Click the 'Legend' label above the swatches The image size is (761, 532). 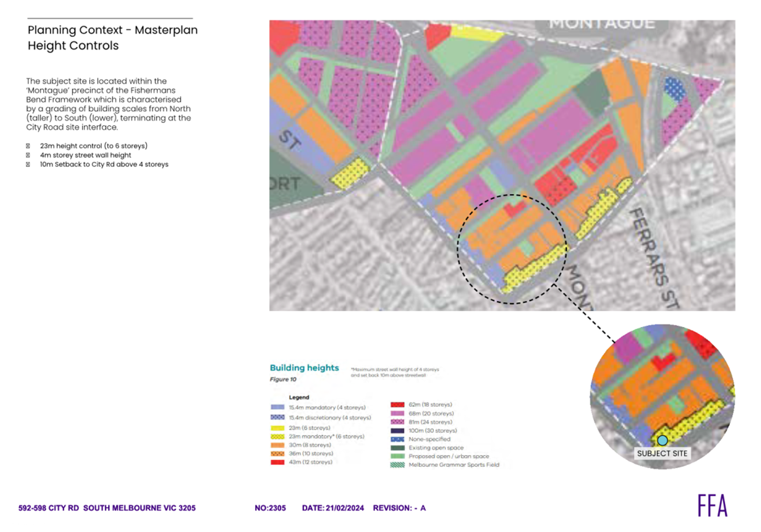click(x=299, y=397)
